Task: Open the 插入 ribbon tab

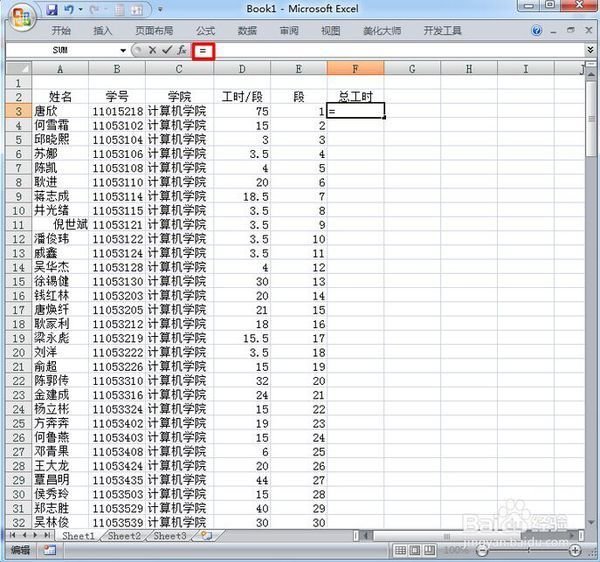Action: click(x=103, y=31)
